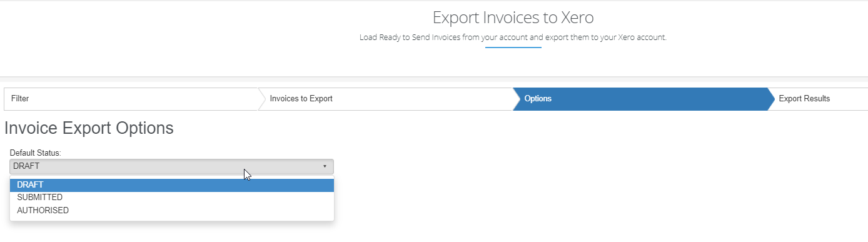Go to the Filter wizard step
868x242 pixels.
(x=131, y=99)
